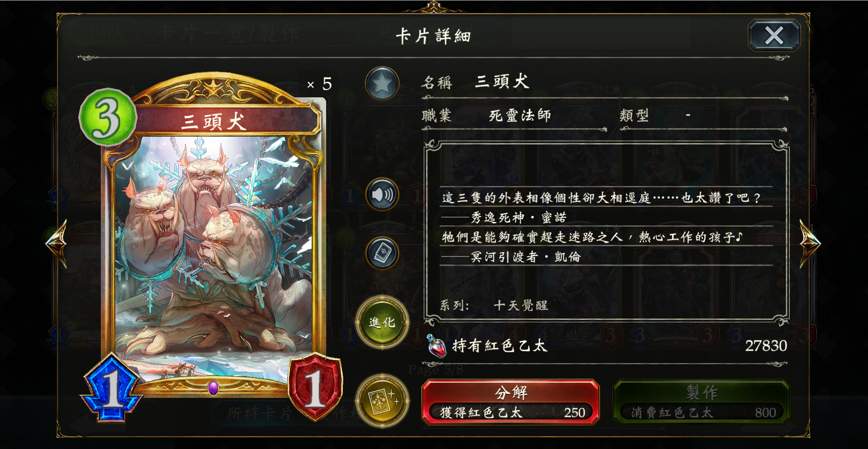This screenshot has width=868, height=449.
Task: Click the red defense value 1 shield
Action: pos(315,387)
